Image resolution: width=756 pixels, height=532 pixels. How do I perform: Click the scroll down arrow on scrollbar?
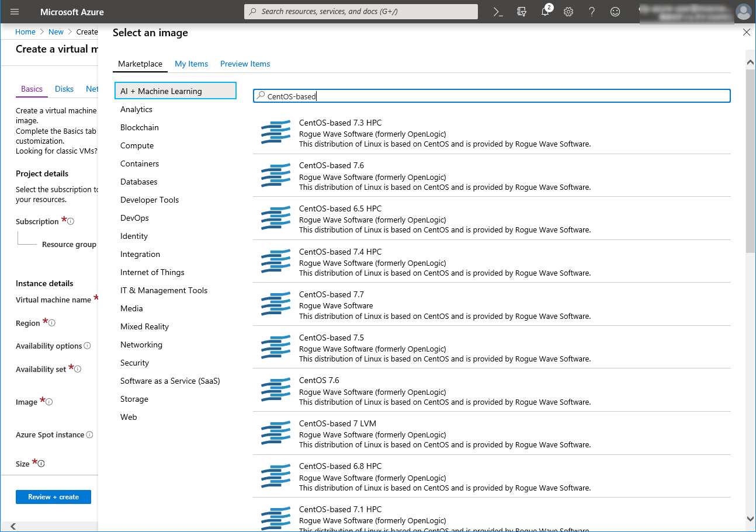pos(750,518)
